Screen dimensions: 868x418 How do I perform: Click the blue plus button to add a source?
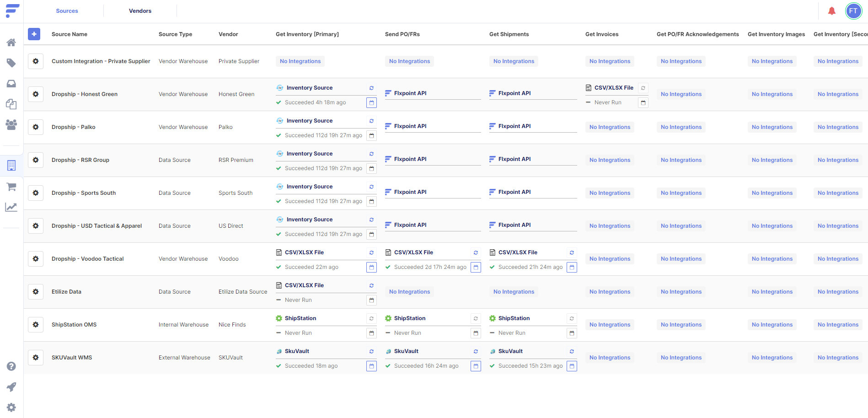tap(34, 34)
